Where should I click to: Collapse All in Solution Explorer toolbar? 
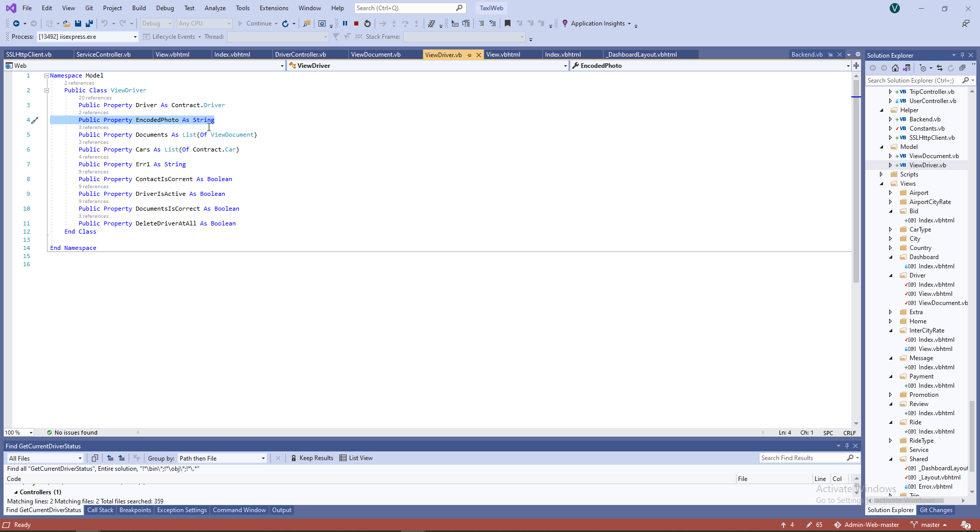tap(962, 68)
